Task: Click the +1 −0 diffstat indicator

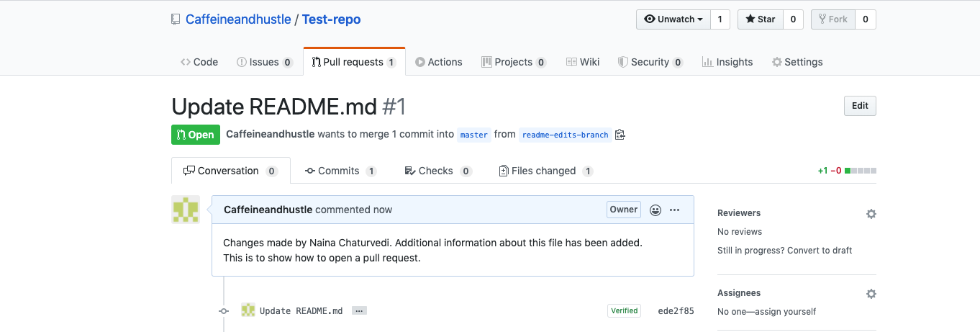Action: tap(847, 171)
